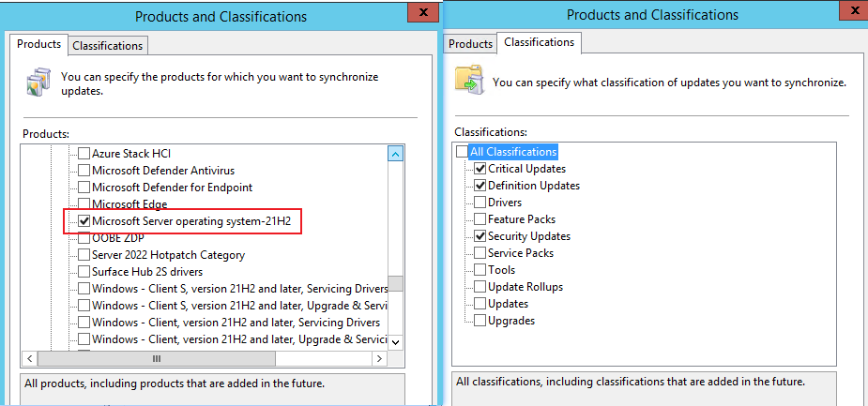Viewport: 868px width, 406px height.
Task: Check the Service Packs box
Action: coord(480,253)
